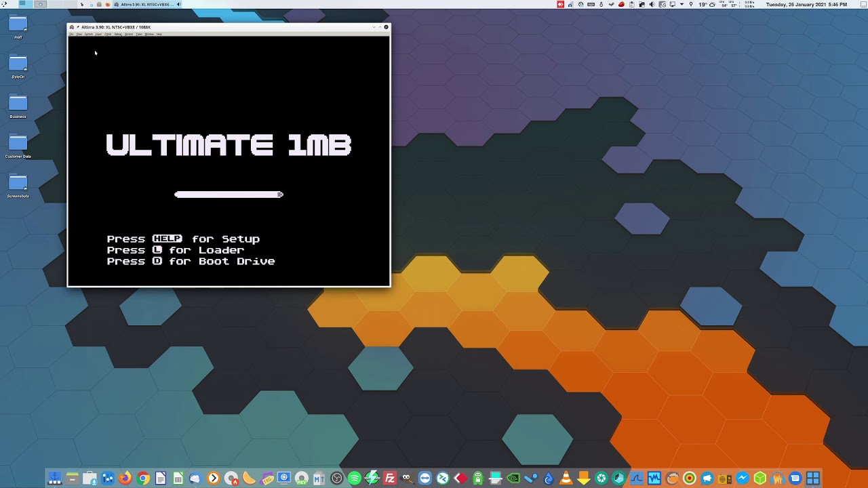Viewport: 868px width, 488px height.
Task: Launch Google Chrome from the dock
Action: [142, 479]
